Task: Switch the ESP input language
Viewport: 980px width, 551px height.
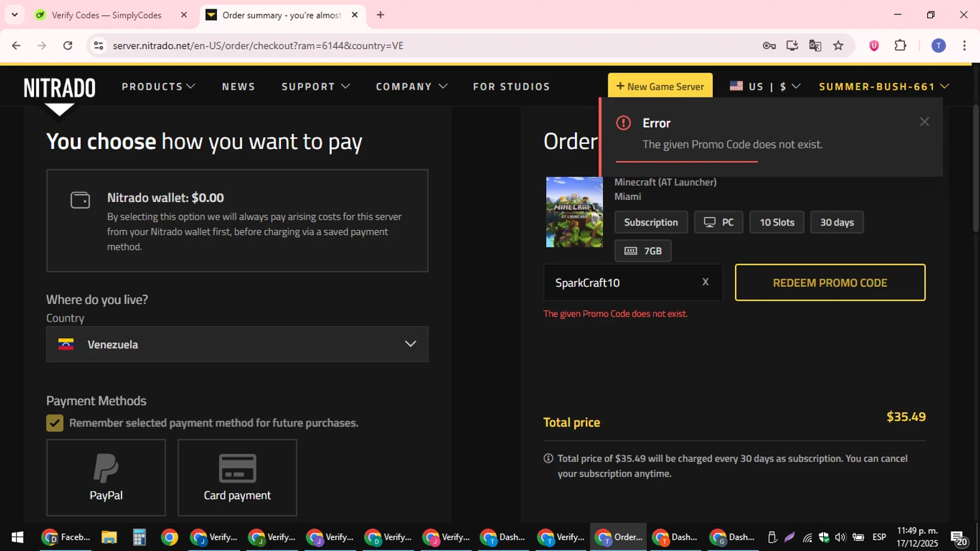Action: tap(879, 537)
